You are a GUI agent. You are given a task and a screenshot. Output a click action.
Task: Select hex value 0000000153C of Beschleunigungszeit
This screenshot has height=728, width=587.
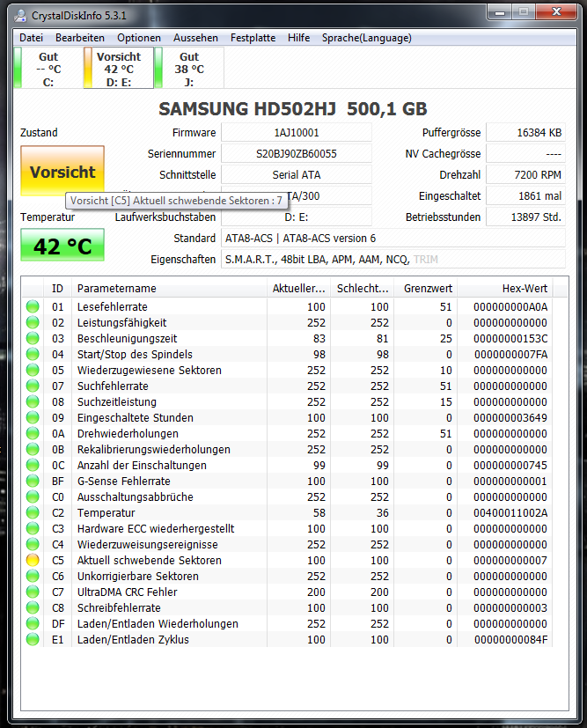pos(510,338)
